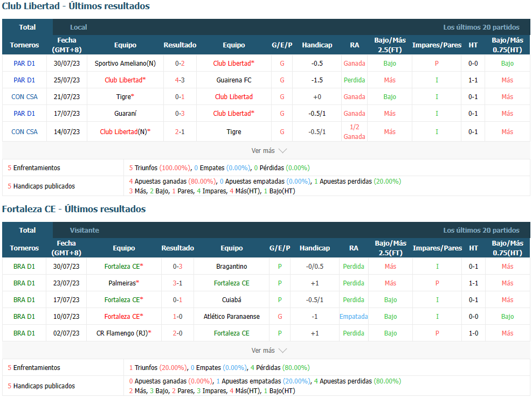
Task: Click the 25/07/23 date cell
Action: [66, 80]
